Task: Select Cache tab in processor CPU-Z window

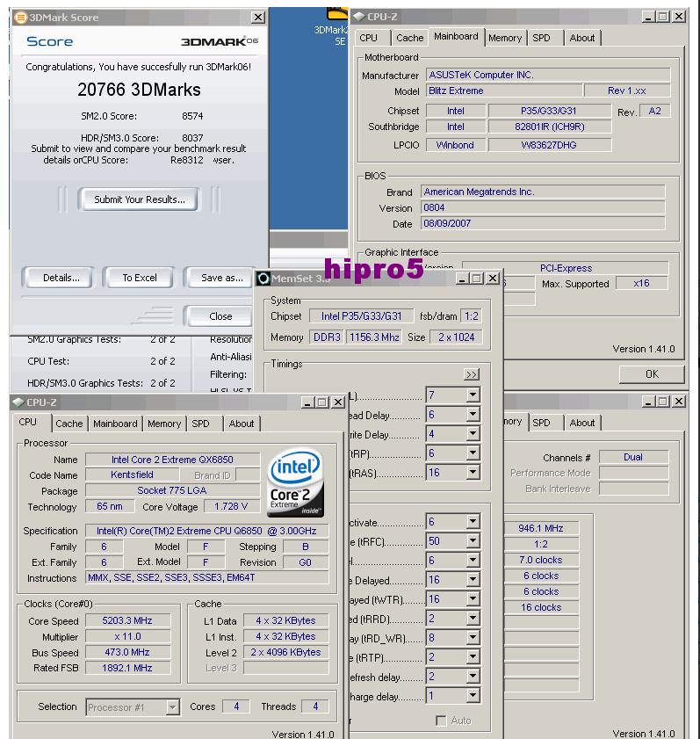Action: click(x=69, y=424)
